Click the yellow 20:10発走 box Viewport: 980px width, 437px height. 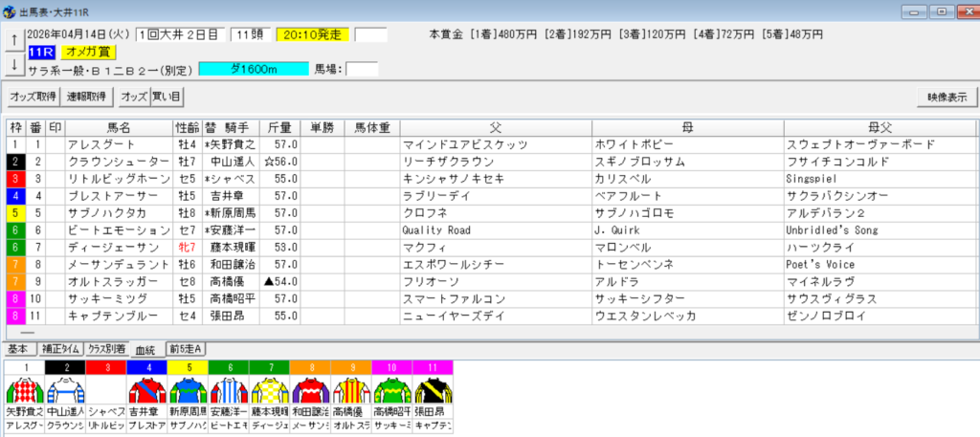(313, 35)
